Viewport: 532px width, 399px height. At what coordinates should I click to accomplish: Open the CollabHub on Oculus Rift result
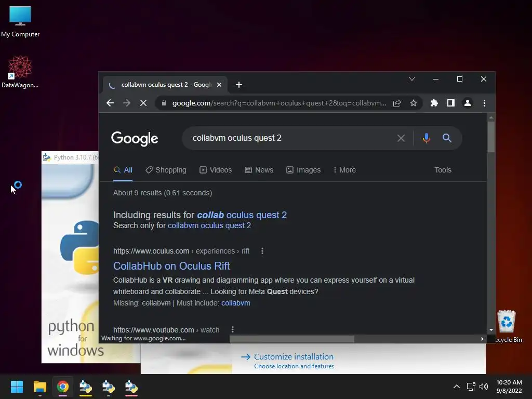click(171, 266)
